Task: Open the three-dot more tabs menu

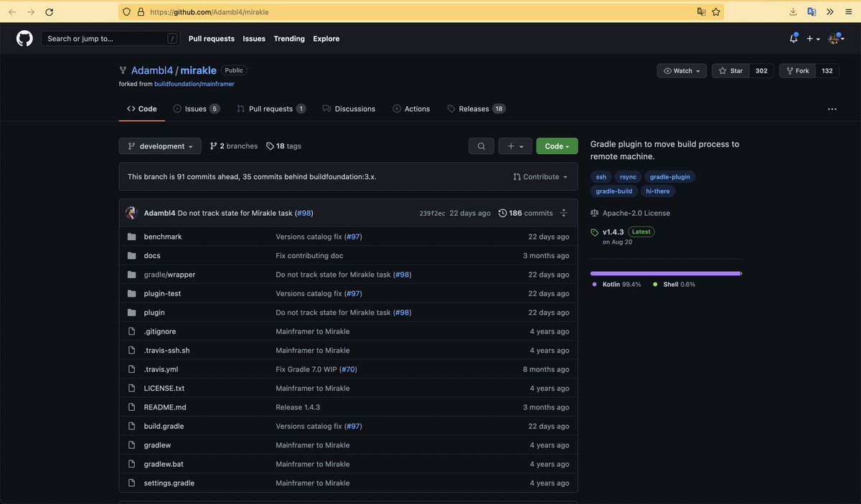Action: [832, 109]
